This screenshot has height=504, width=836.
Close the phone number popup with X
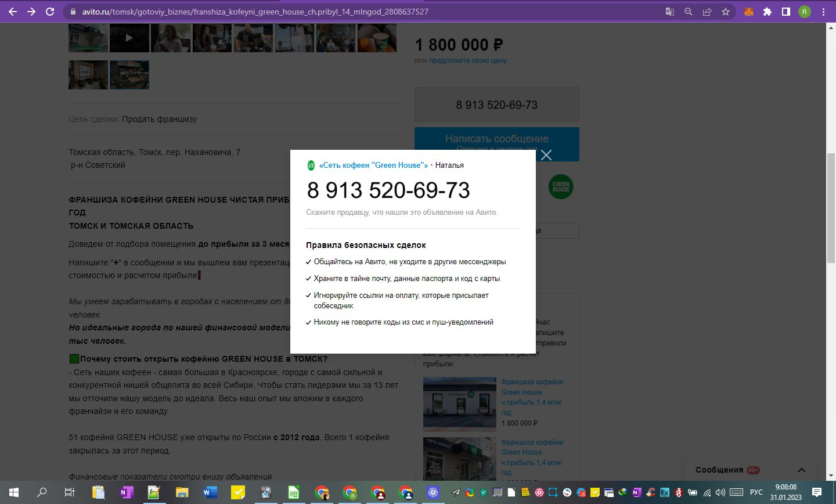tap(546, 154)
